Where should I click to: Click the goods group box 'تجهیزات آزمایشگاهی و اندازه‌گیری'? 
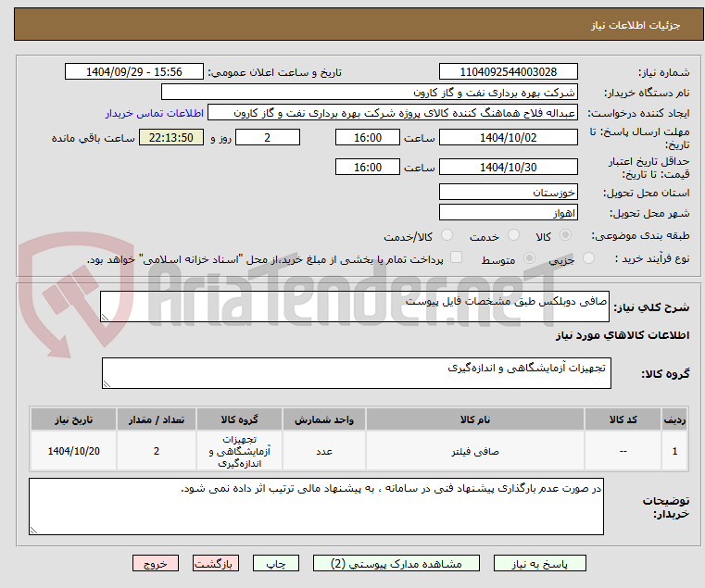tap(356, 373)
